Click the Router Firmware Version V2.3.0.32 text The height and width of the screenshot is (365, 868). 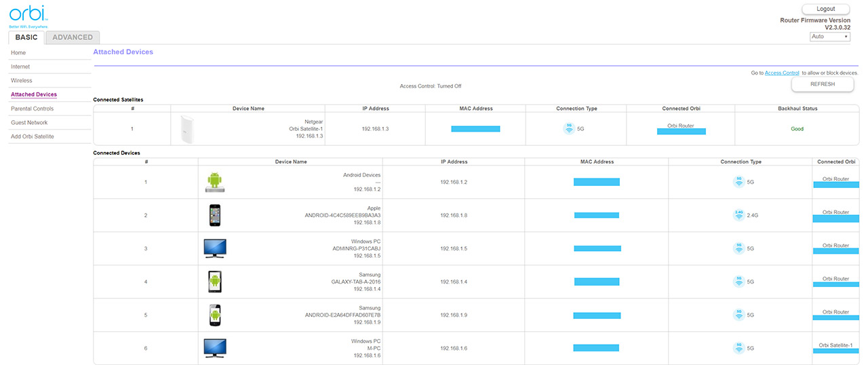[815, 24]
